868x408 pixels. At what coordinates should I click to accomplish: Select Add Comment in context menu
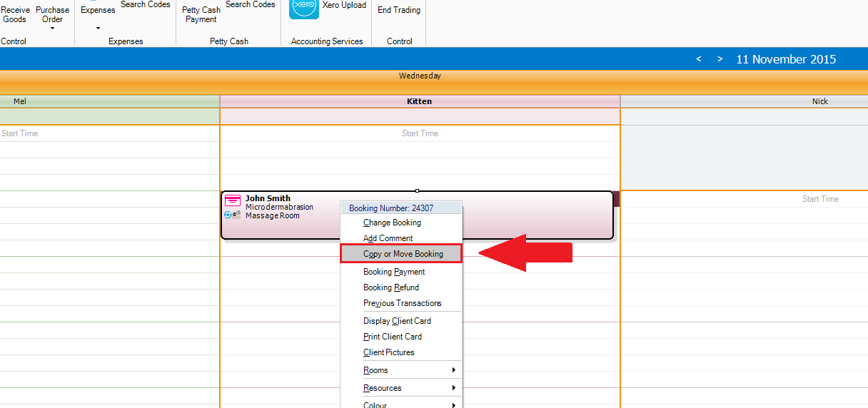[x=388, y=238]
